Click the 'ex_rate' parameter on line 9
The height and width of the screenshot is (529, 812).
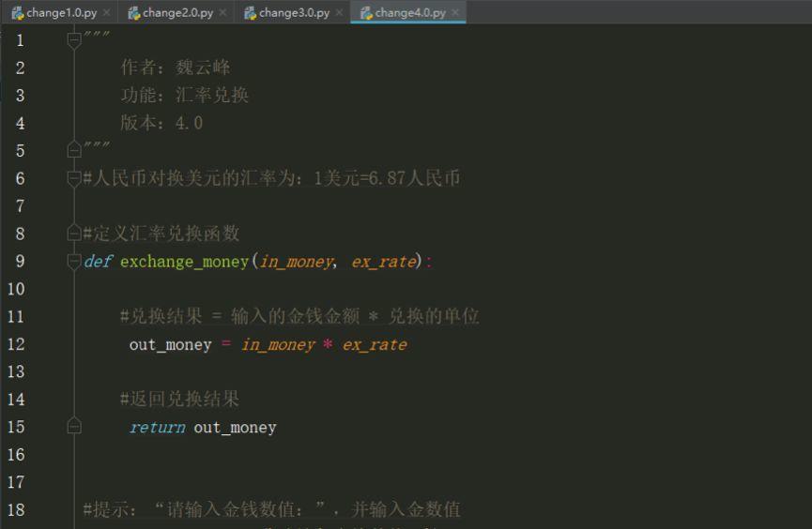click(384, 262)
